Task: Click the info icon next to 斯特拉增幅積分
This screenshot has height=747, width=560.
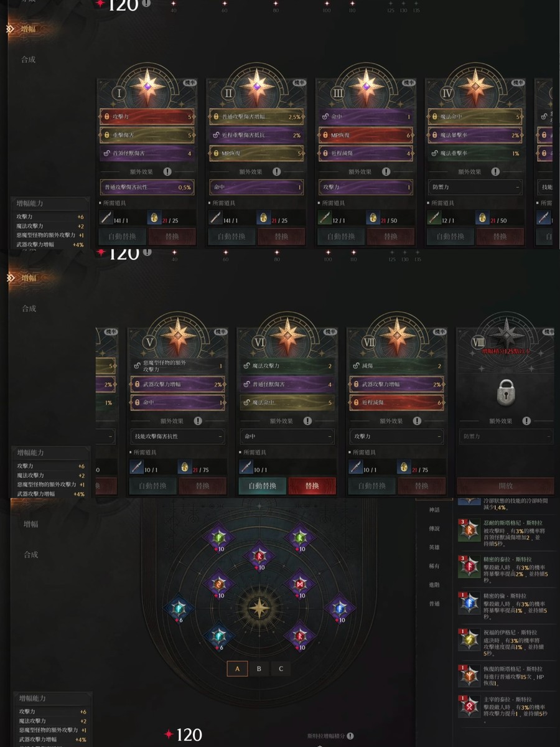Action: tap(351, 736)
